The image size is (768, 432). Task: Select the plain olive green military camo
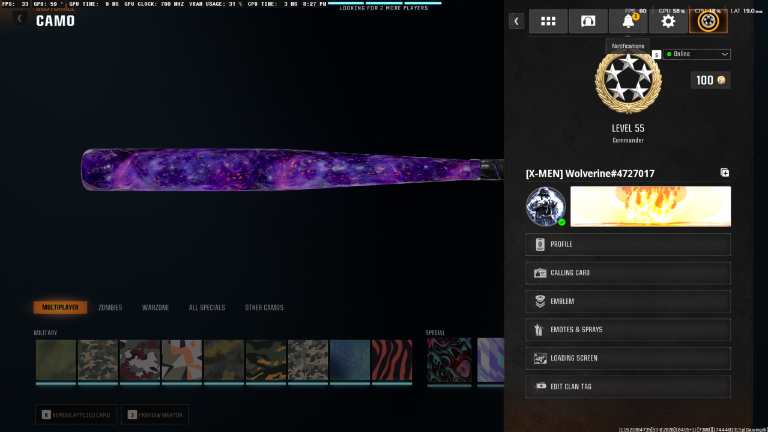coord(56,360)
